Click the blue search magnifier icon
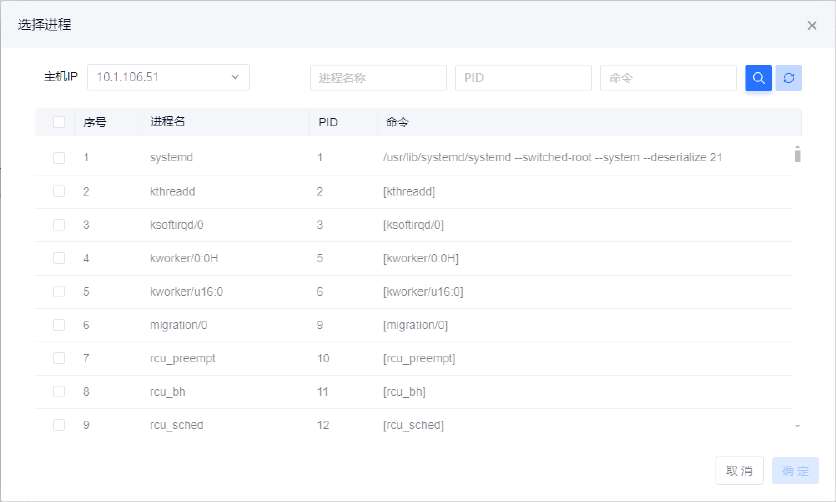Screen dimensions: 836x502 click(x=758, y=78)
